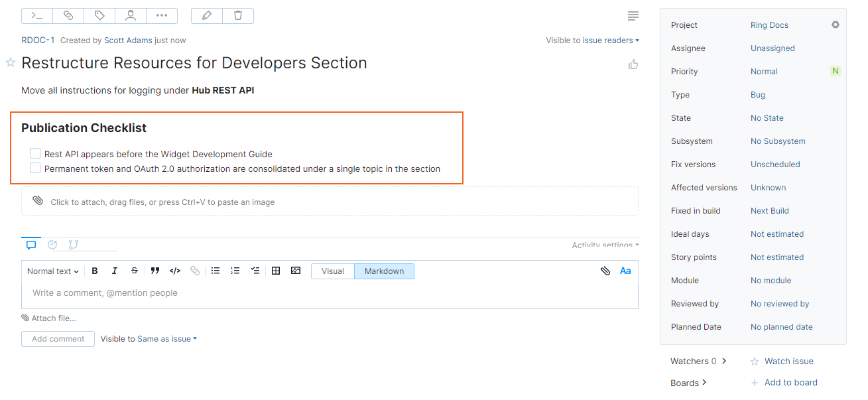Insert a table using the table icon
Screen dimensions: 868x400
[x=276, y=271]
